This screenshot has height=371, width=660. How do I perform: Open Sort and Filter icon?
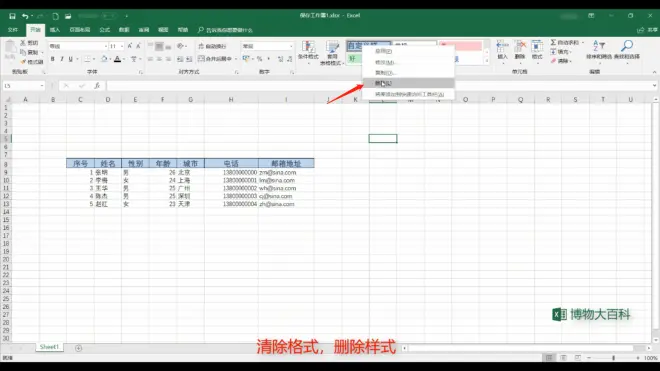point(599,46)
